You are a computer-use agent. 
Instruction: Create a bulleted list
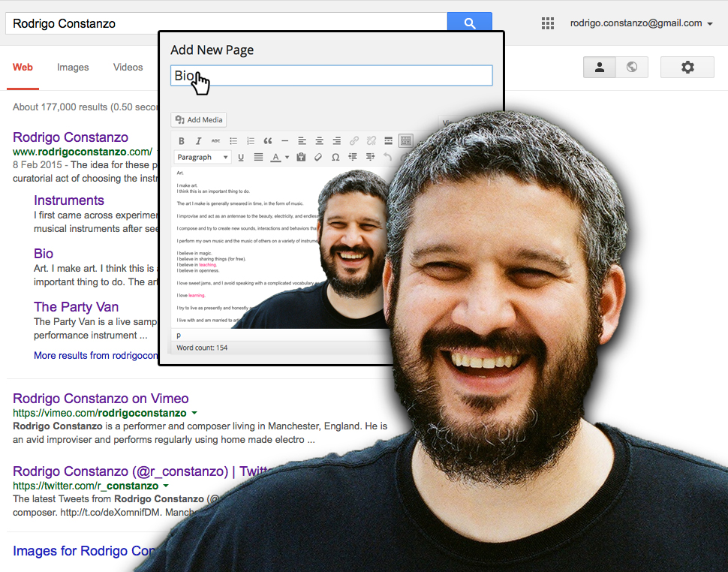tap(233, 141)
